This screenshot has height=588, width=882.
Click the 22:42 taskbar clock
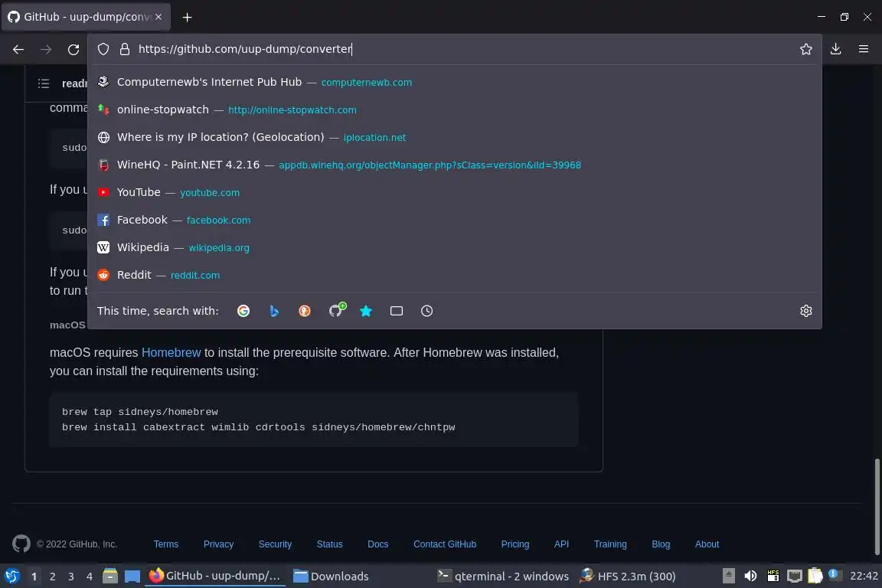(x=864, y=577)
